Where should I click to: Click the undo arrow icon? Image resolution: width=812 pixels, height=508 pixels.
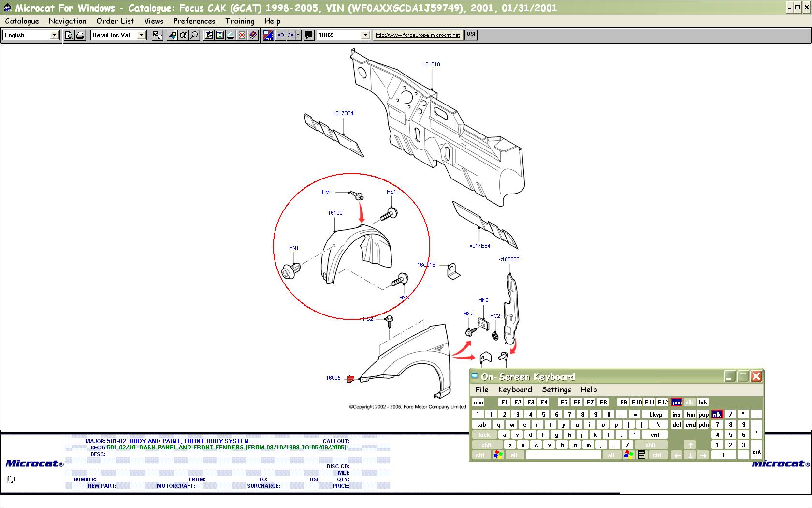tap(280, 35)
